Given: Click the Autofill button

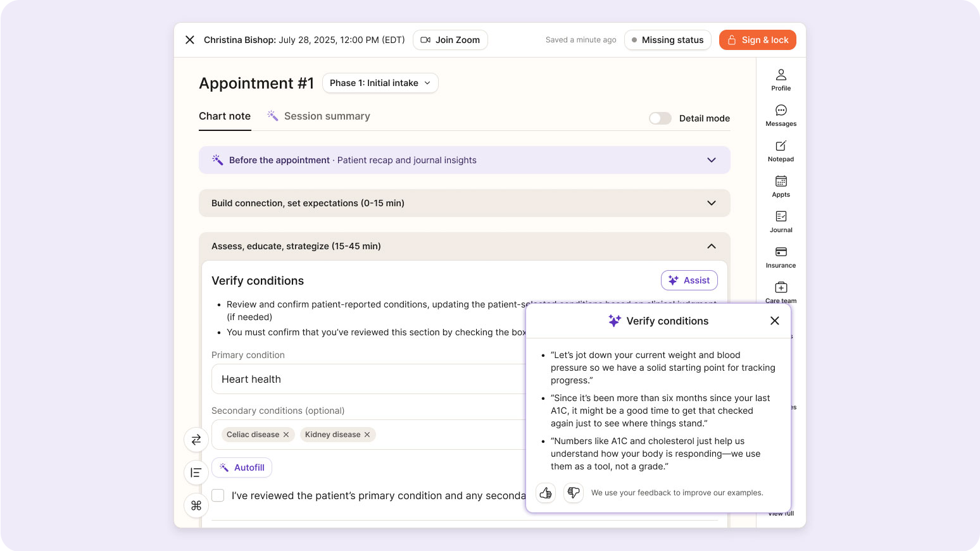Looking at the screenshot, I should (242, 467).
